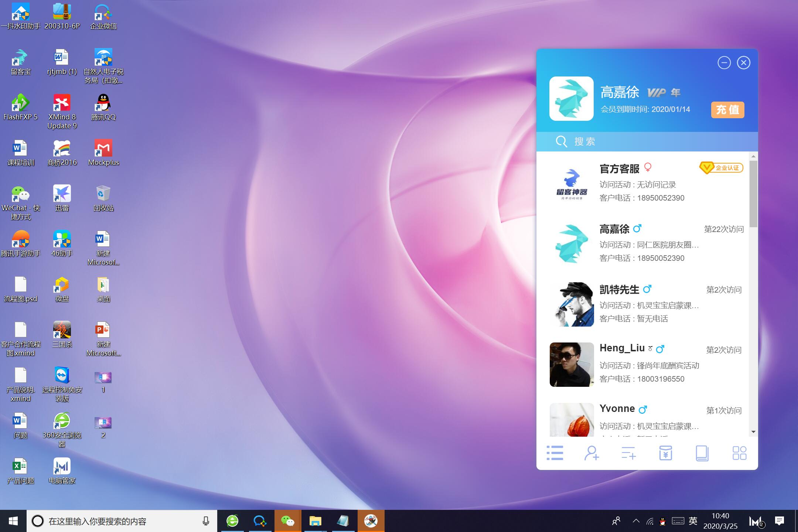Open the customer list tab icon
The height and width of the screenshot is (532, 798).
tap(555, 453)
